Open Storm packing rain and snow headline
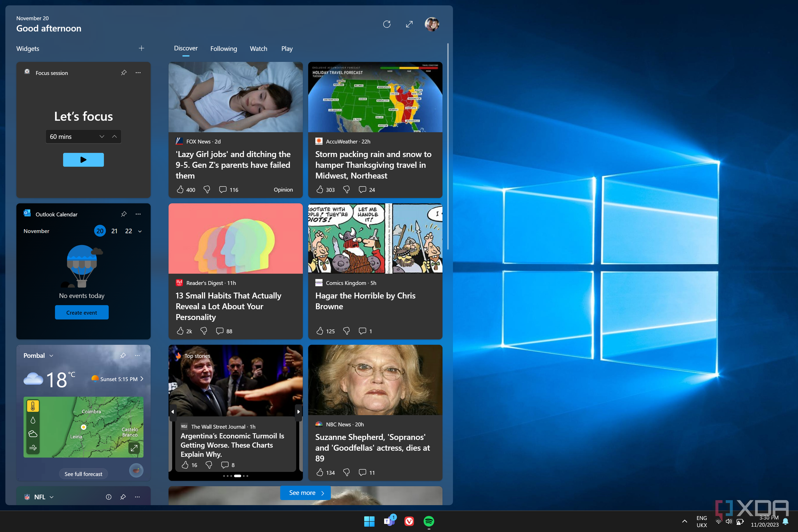798x532 pixels. (373, 165)
